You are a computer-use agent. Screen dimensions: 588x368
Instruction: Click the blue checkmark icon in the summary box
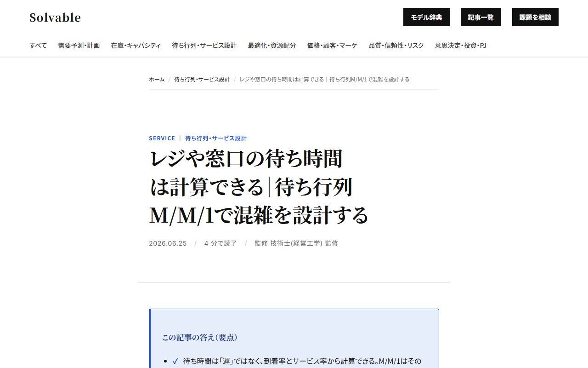175,361
